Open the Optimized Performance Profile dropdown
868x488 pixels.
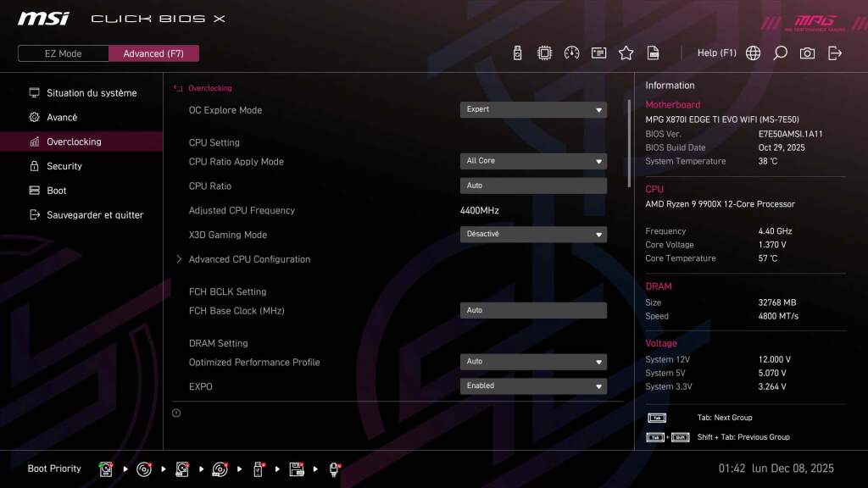pyautogui.click(x=533, y=362)
